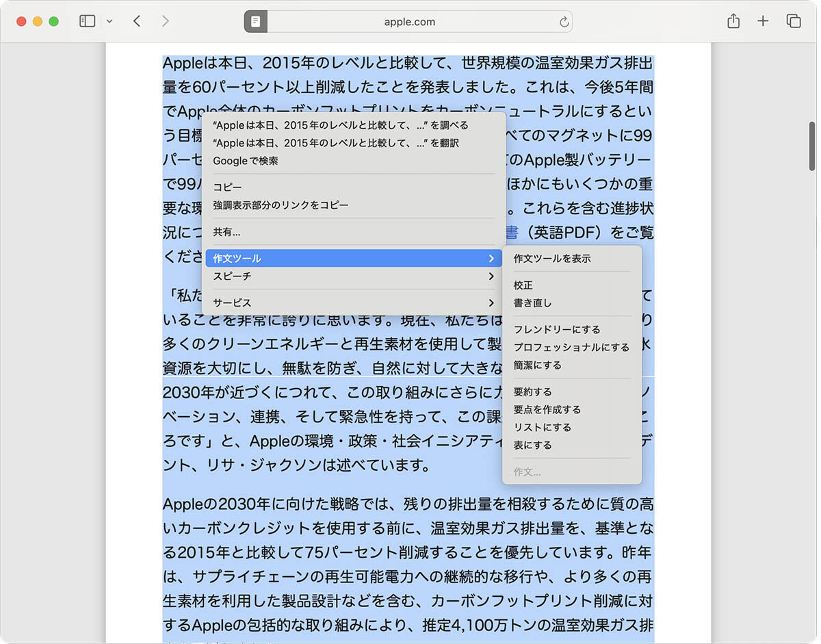Choose Googleで検索 from context menu
The height and width of the screenshot is (644, 821).
[354, 161]
